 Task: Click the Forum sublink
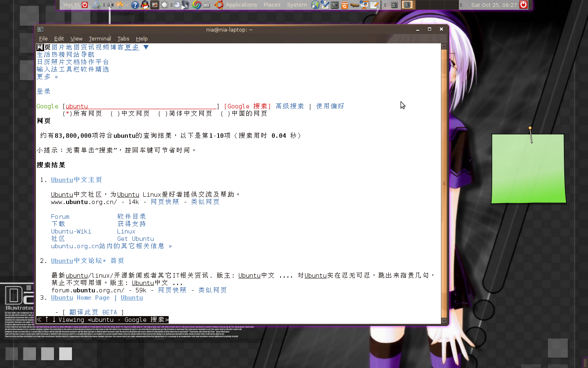pyautogui.click(x=60, y=217)
